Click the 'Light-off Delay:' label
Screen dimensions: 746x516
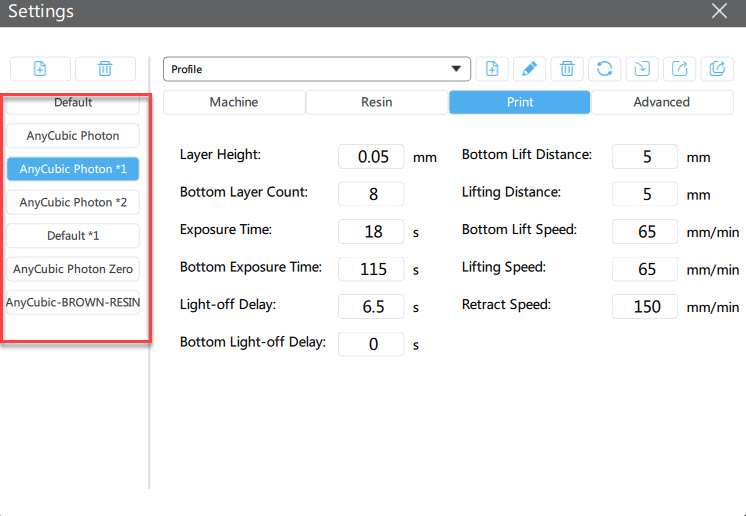click(x=228, y=304)
